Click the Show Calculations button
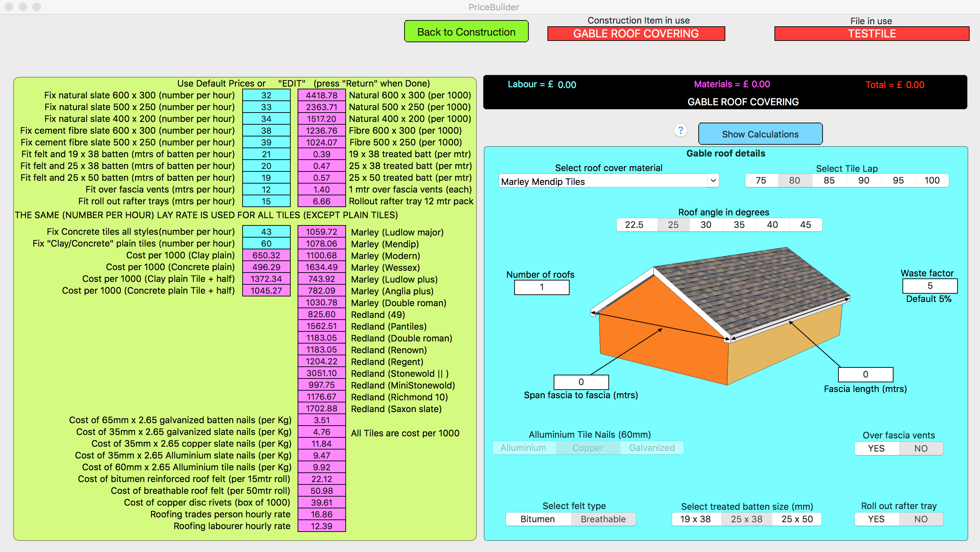This screenshot has height=552, width=980. (760, 134)
